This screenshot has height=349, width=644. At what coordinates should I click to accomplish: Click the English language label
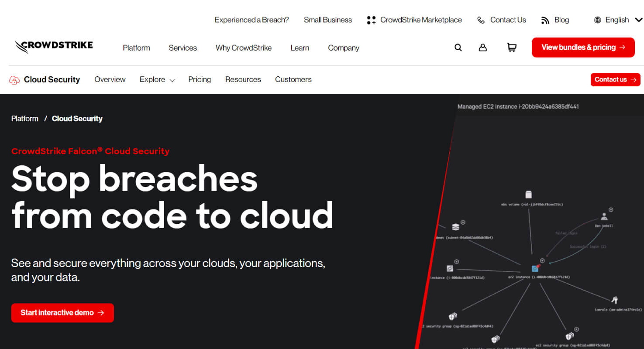pos(617,20)
